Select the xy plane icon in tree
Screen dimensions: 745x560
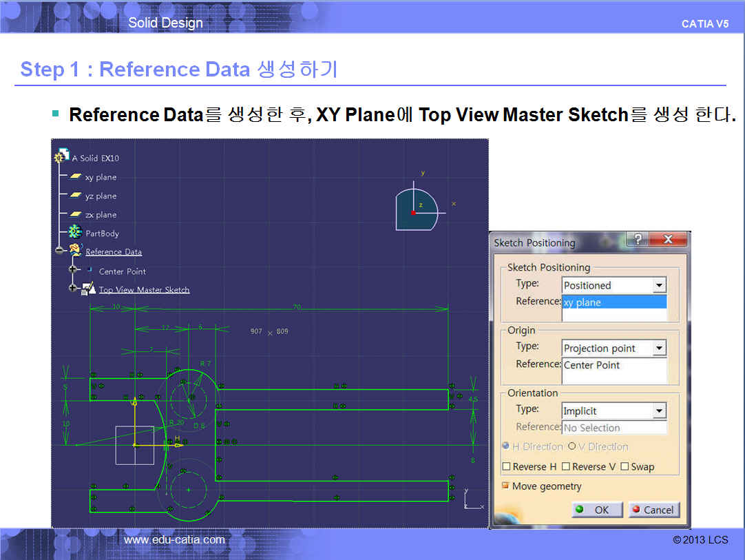[x=76, y=176]
